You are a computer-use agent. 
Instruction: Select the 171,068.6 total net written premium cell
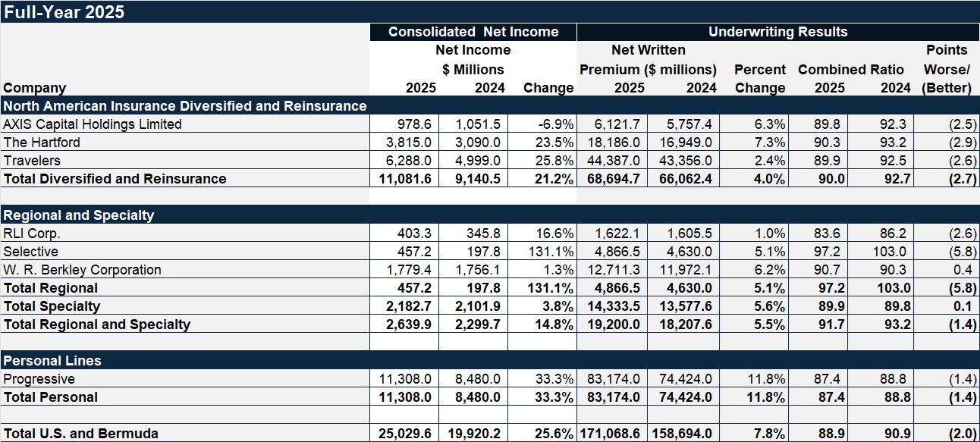coord(611,434)
